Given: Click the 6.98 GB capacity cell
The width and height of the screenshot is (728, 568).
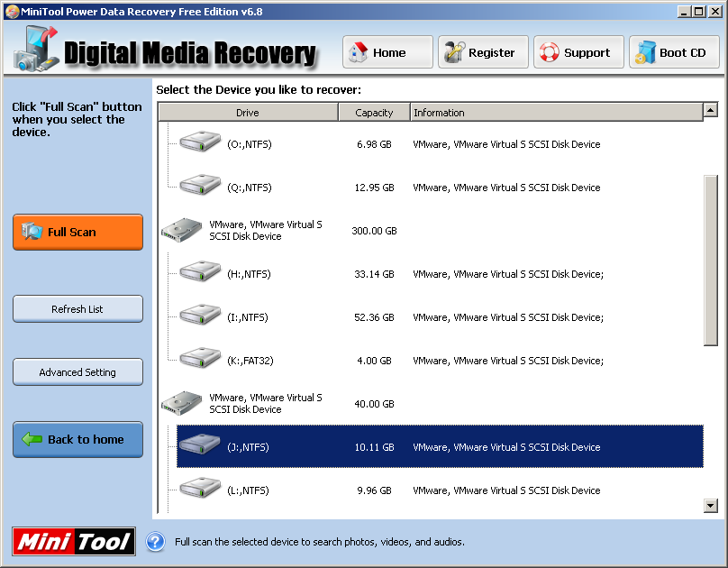Looking at the screenshot, I should [374, 144].
